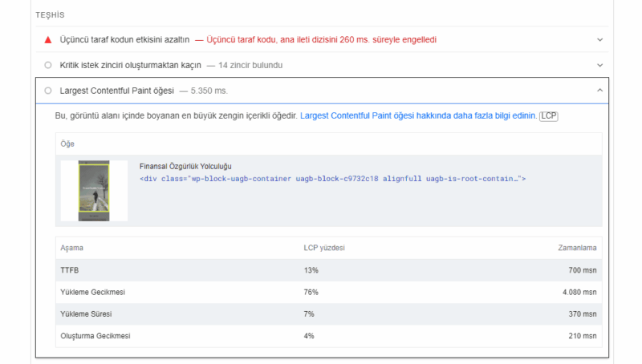Click the gray circle icon beside Largest Contentful Paint
Screen dimensions: 642x364
[x=48, y=91]
